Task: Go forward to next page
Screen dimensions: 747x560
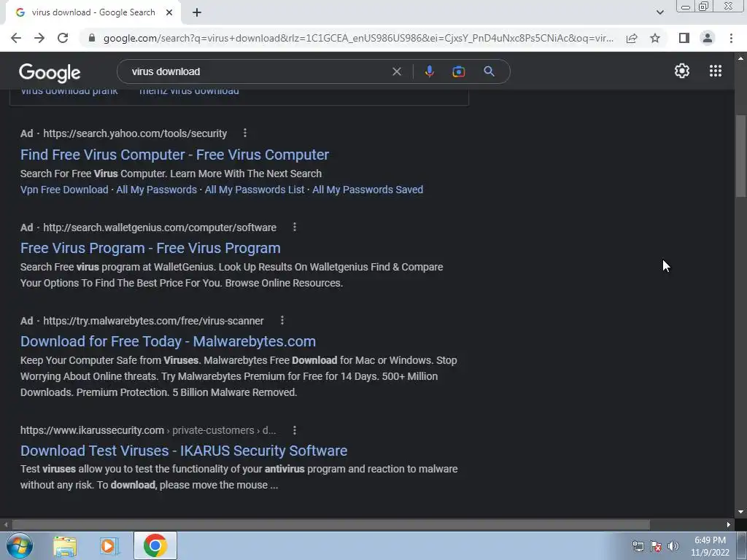Action: [x=39, y=38]
